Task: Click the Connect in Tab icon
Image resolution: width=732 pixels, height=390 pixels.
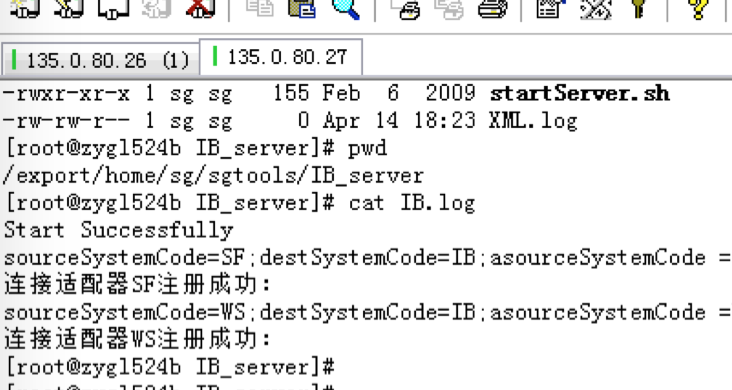Action: click(x=113, y=8)
